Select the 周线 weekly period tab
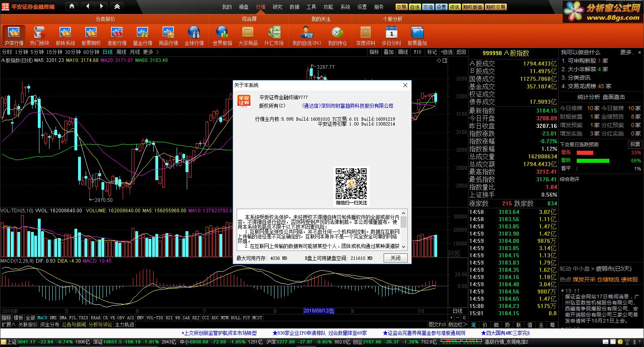 coord(121,52)
